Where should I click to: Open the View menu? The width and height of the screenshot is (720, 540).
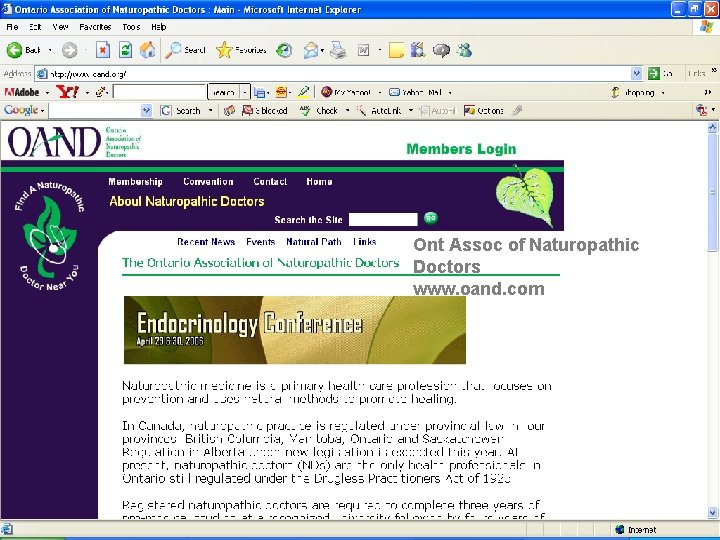coord(60,27)
